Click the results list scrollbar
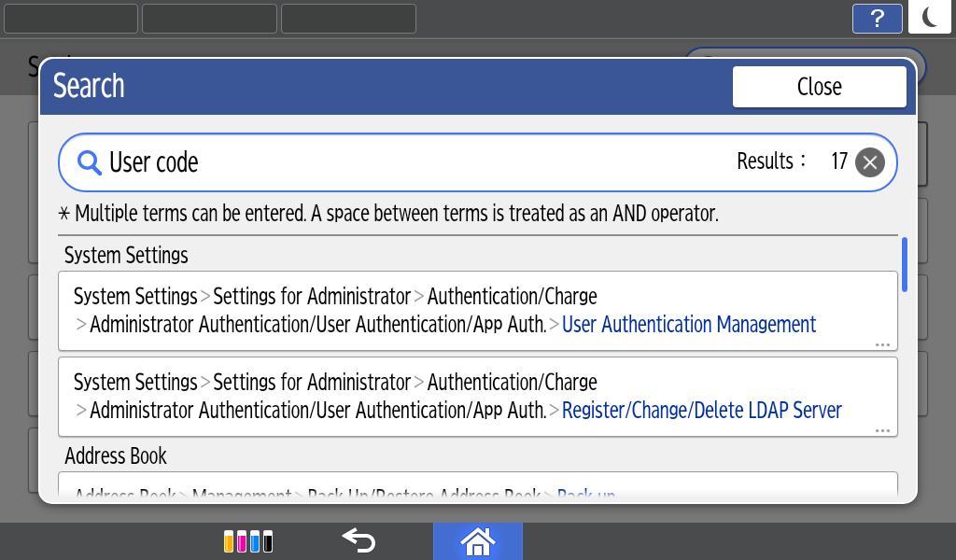This screenshot has width=956, height=560. click(x=905, y=266)
